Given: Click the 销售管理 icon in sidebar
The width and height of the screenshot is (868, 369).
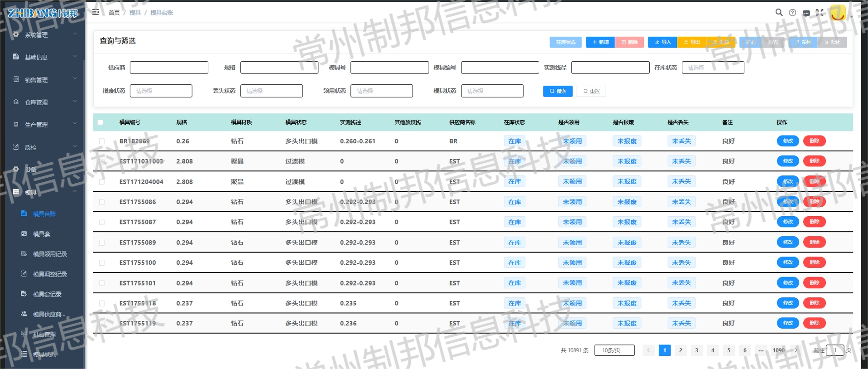Looking at the screenshot, I should (16, 79).
